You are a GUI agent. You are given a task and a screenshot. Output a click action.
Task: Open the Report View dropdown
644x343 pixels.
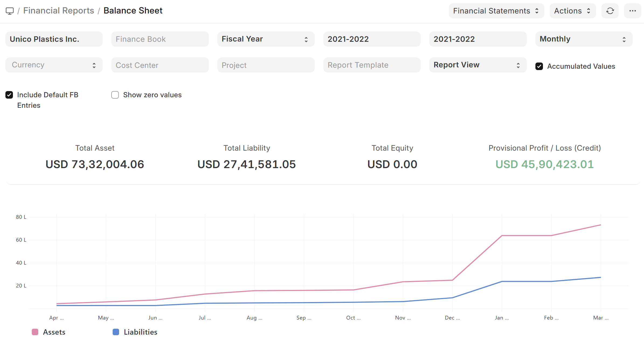pyautogui.click(x=477, y=65)
